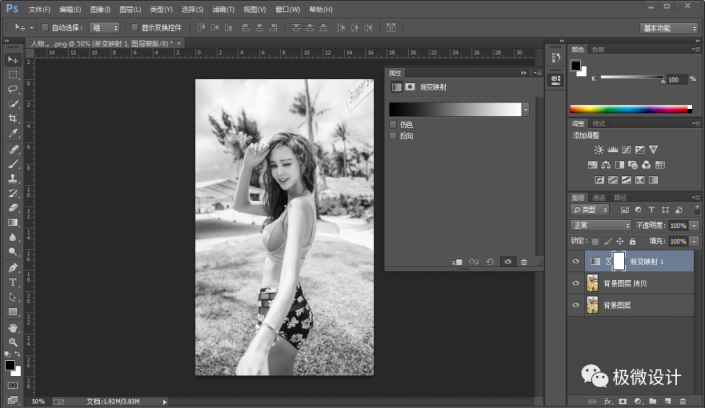Pick a color from the spectrum ramp
The image size is (705, 408).
631,109
